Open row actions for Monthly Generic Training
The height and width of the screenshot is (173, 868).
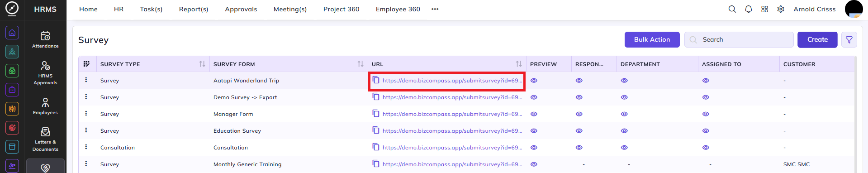point(86,163)
